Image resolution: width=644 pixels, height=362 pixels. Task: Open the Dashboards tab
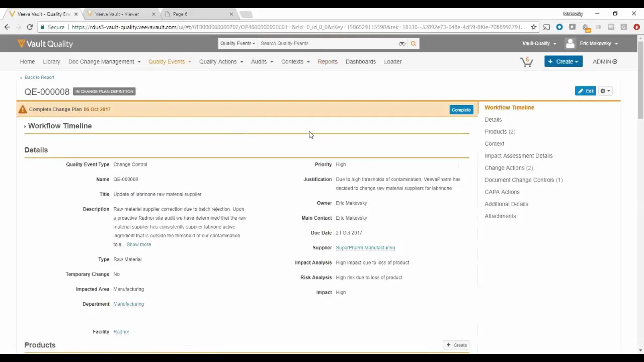click(x=361, y=62)
